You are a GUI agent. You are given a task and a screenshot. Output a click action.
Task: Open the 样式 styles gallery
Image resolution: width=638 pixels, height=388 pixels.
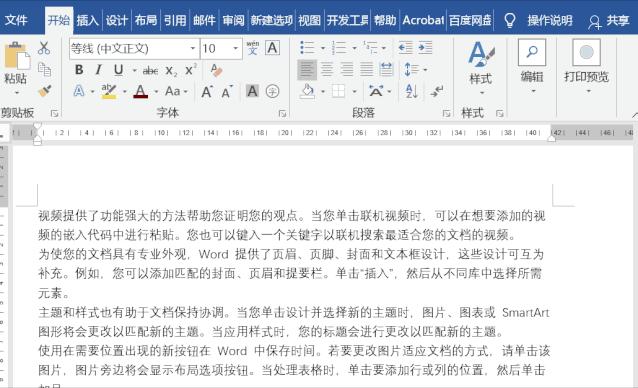click(x=481, y=68)
